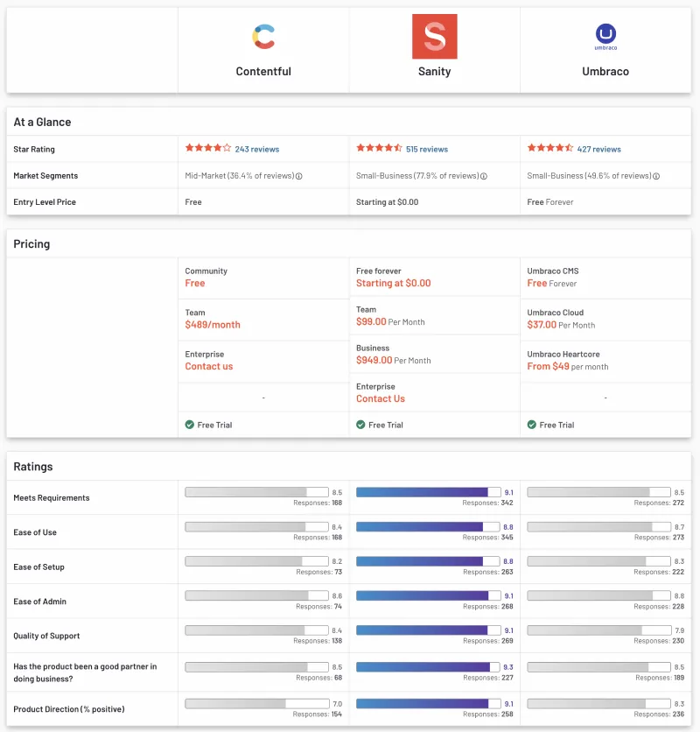Open the info icon beside Mid-Market segment
This screenshot has width=700, height=732.
click(299, 176)
